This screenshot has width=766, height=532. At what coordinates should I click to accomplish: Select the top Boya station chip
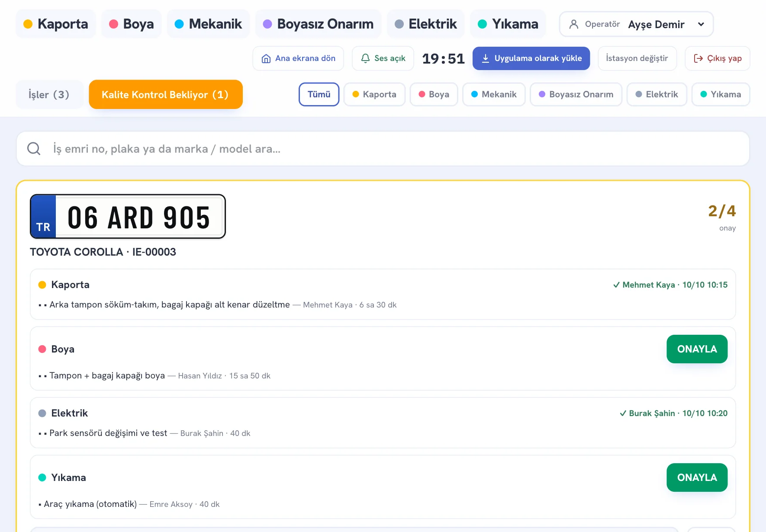pyautogui.click(x=132, y=24)
